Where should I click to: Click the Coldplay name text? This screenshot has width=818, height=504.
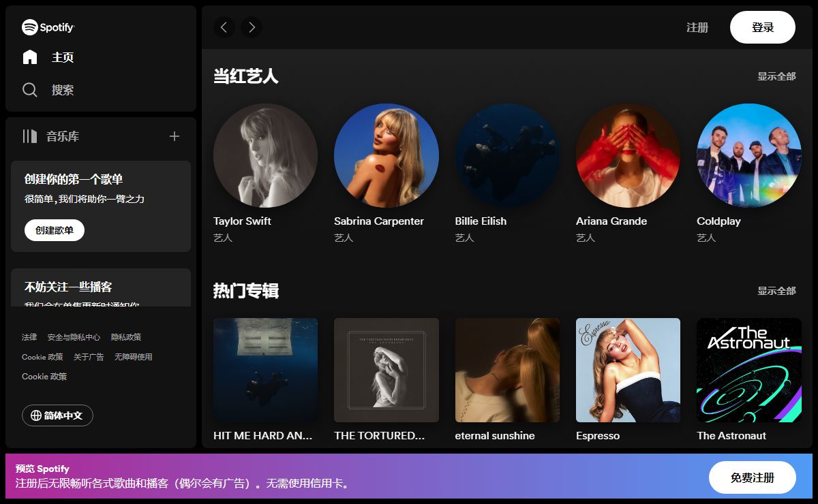tap(718, 221)
